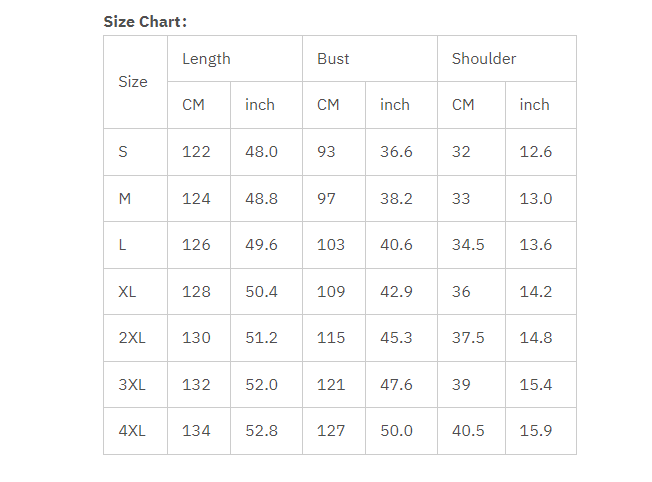The image size is (652, 482).
Task: Click the S size row label
Action: 123,151
